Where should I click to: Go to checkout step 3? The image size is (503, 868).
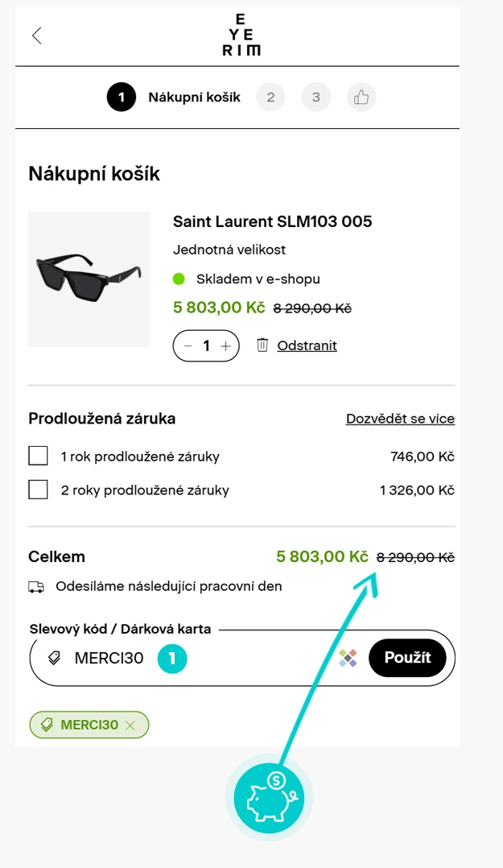coord(316,97)
